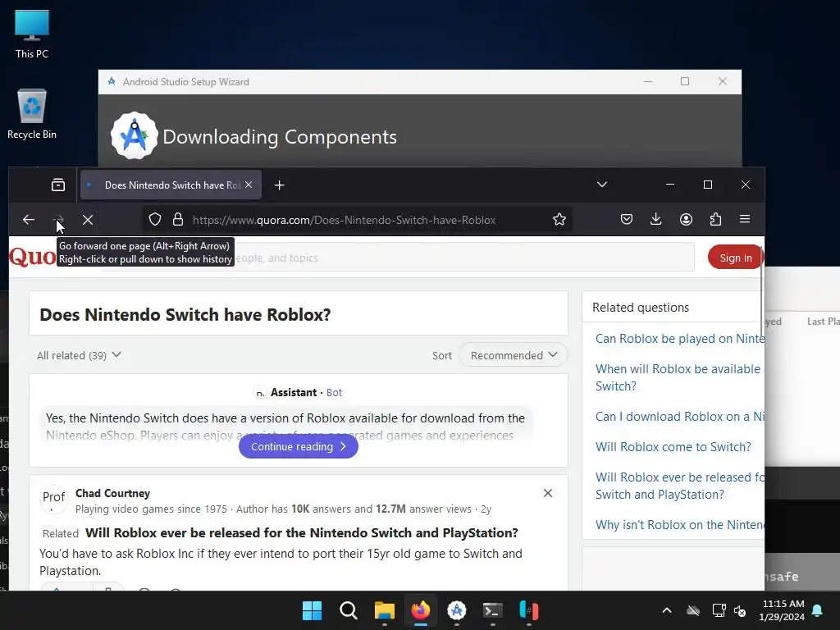The height and width of the screenshot is (630, 840).
Task: Open File Explorer from the taskbar
Action: (x=384, y=610)
